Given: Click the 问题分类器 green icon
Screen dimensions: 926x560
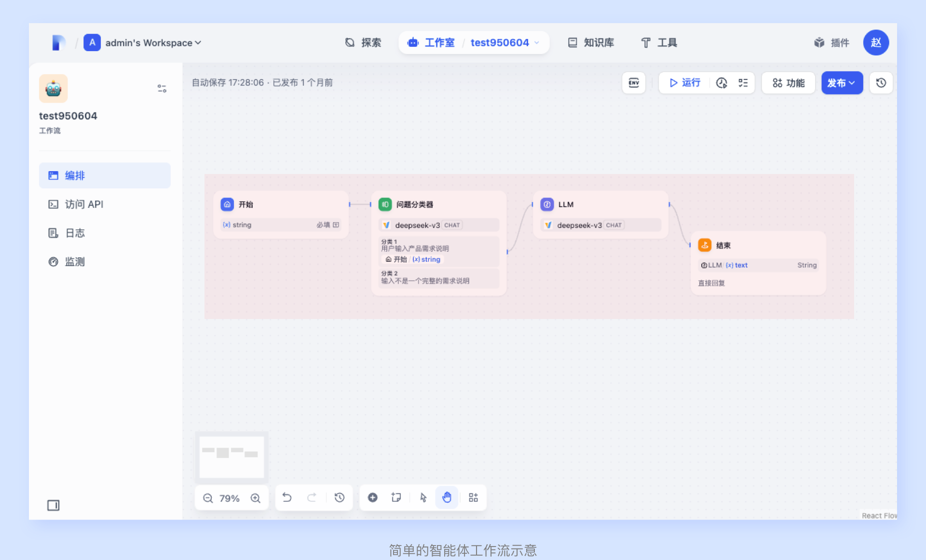Looking at the screenshot, I should (x=385, y=204).
